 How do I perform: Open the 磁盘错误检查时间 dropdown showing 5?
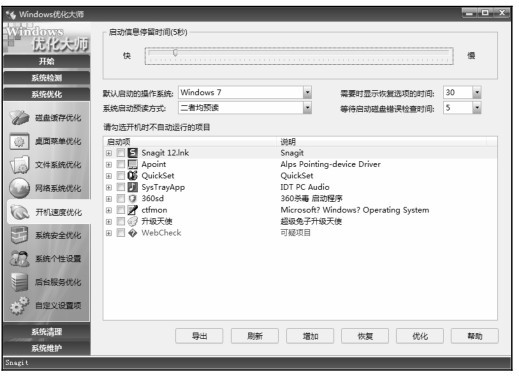(x=477, y=108)
